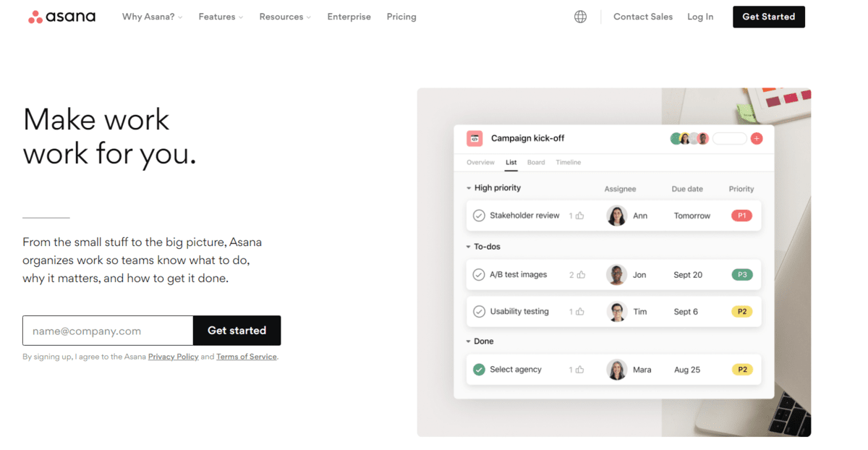The image size is (868, 450).
Task: Click the yellow P2 tag for Select agency
Action: [x=742, y=370]
